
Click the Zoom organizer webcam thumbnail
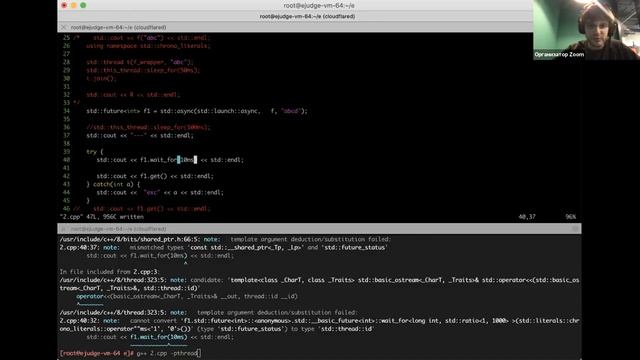586,30
